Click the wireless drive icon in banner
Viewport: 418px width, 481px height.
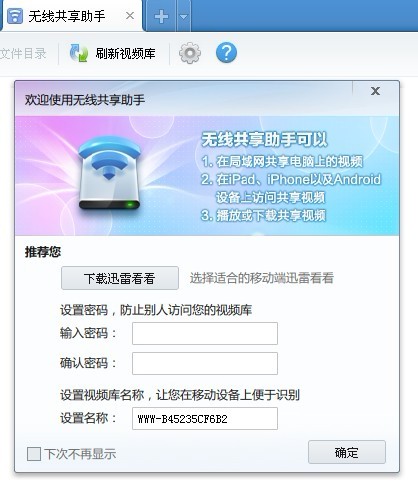tap(109, 173)
